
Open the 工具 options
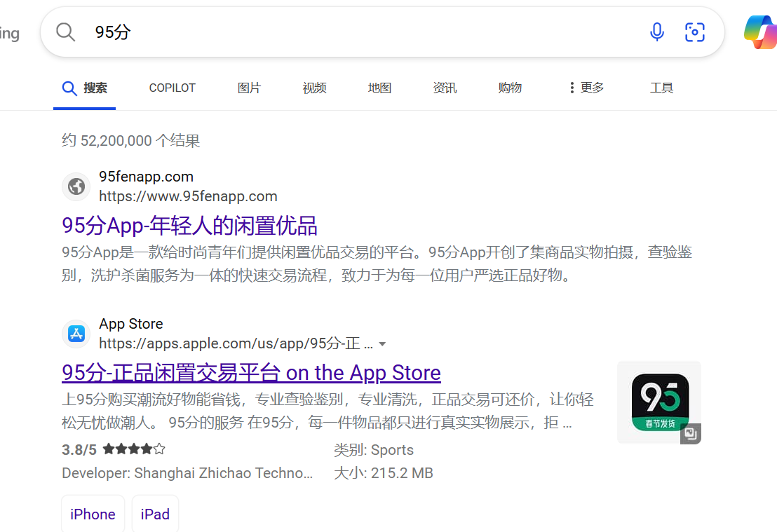coord(661,88)
